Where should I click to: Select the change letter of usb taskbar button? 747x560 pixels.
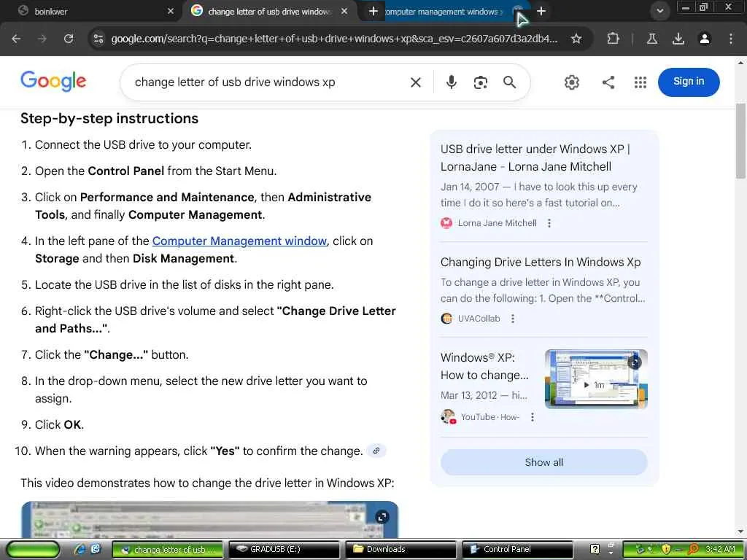pos(167,550)
